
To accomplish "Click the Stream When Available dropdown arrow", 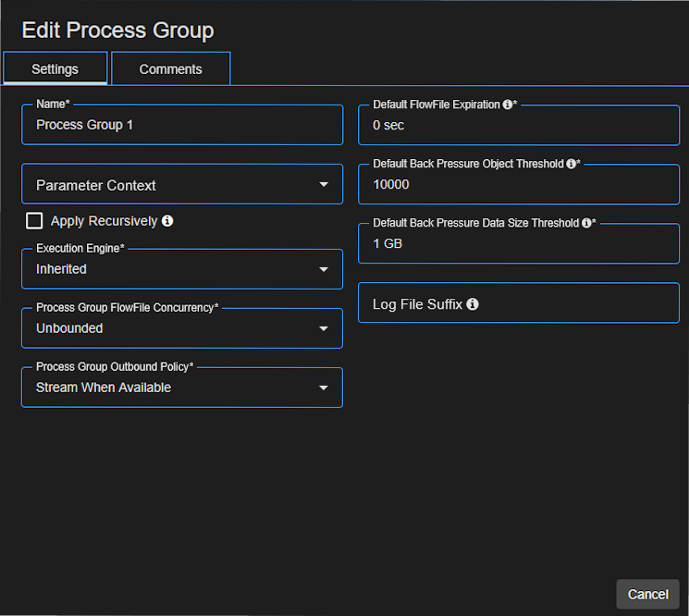I will coord(324,388).
